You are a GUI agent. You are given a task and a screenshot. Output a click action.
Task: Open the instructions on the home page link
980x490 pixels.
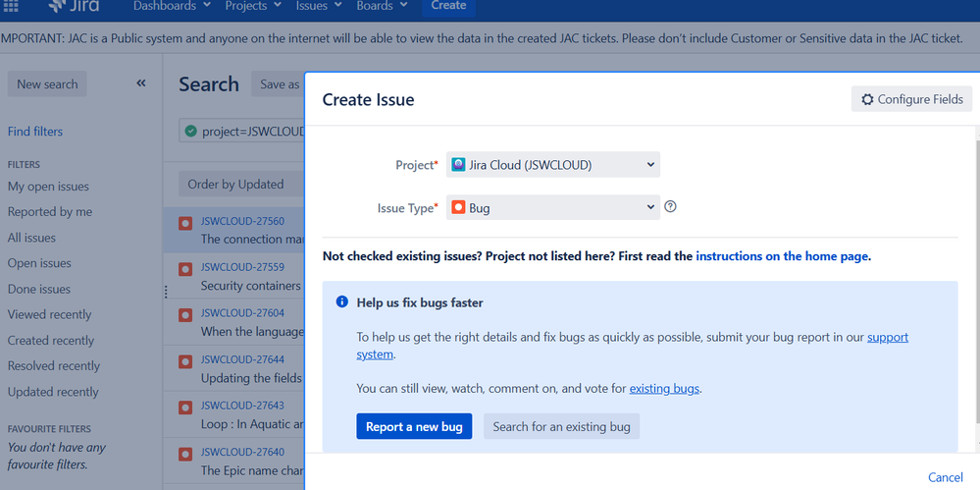(x=782, y=256)
